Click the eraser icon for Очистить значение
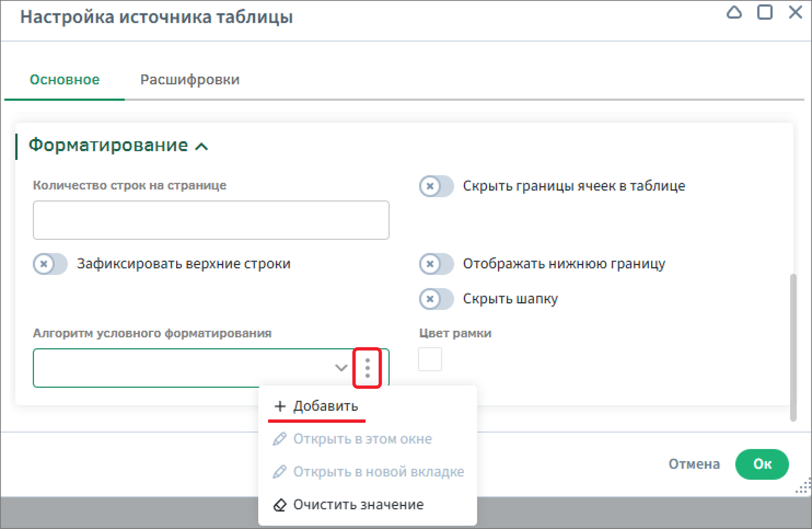 click(x=280, y=505)
